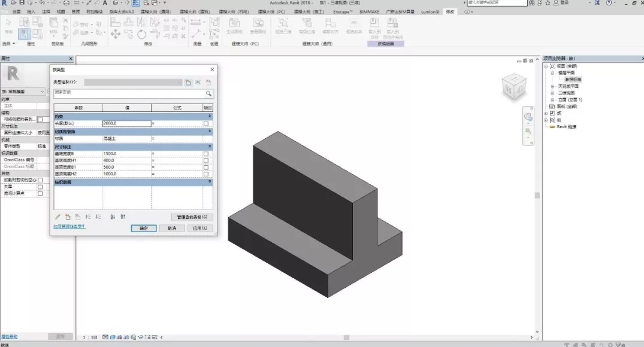644x347 pixels.
Task: Toggle lock checkbox for 基顶高度H2 parameter
Action: 206,174
